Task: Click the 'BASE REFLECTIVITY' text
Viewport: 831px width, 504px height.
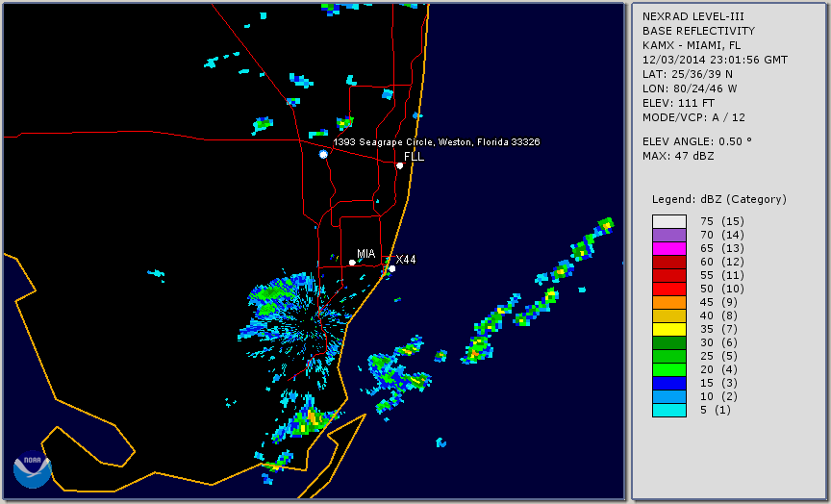Action: (x=698, y=32)
